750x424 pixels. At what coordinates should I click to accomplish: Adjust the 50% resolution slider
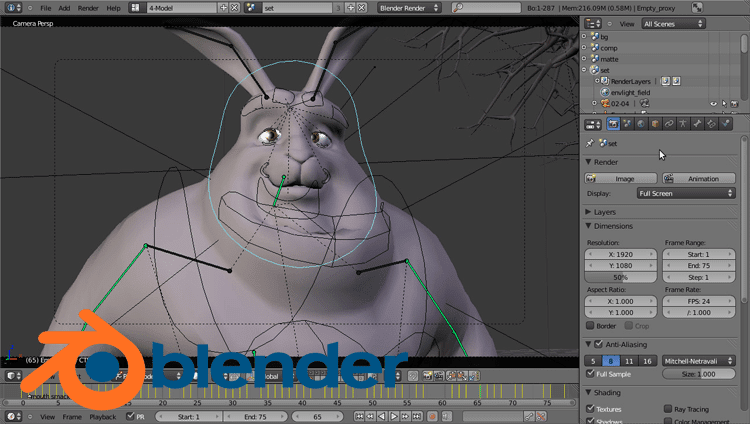pyautogui.click(x=620, y=277)
